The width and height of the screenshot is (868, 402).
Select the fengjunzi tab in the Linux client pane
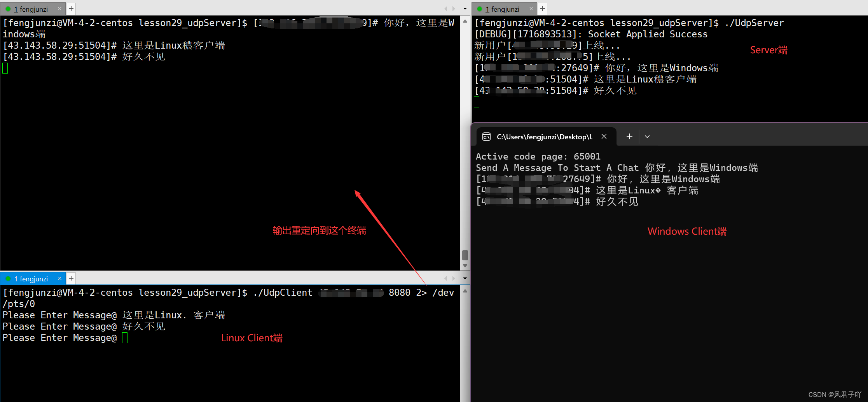click(x=33, y=279)
